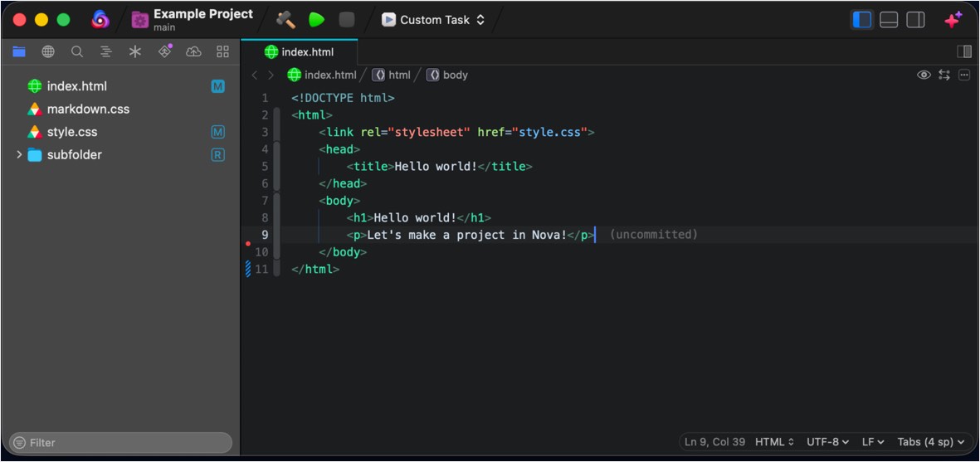Open the asterisk sidebar icon
This screenshot has width=980, height=462.
[x=135, y=51]
